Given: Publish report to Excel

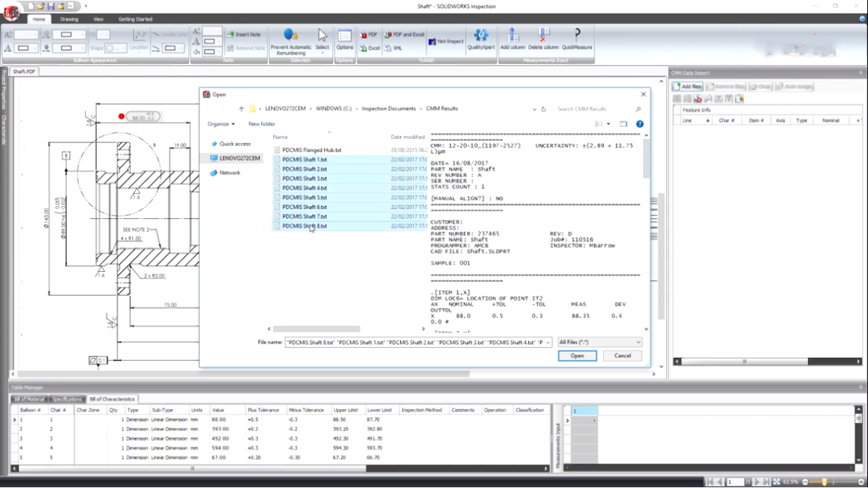Looking at the screenshot, I should coord(370,48).
